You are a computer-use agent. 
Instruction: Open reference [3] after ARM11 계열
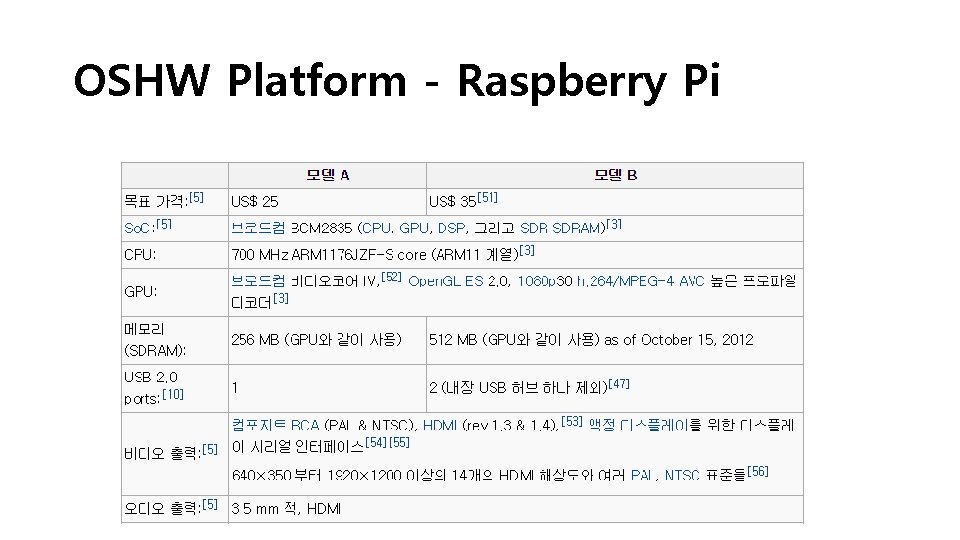click(x=527, y=250)
